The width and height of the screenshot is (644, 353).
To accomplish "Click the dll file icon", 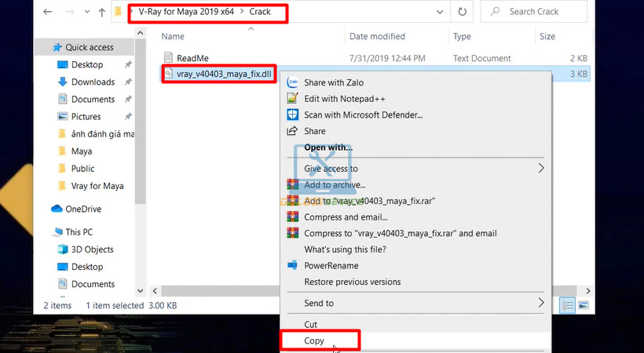I will [168, 74].
